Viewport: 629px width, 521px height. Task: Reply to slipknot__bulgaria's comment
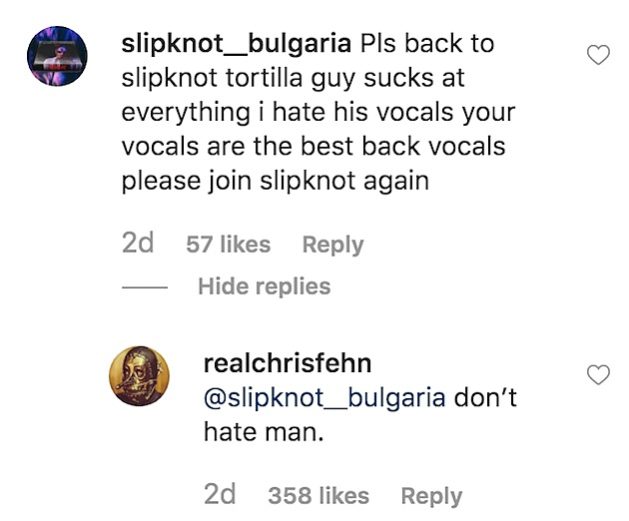point(333,245)
